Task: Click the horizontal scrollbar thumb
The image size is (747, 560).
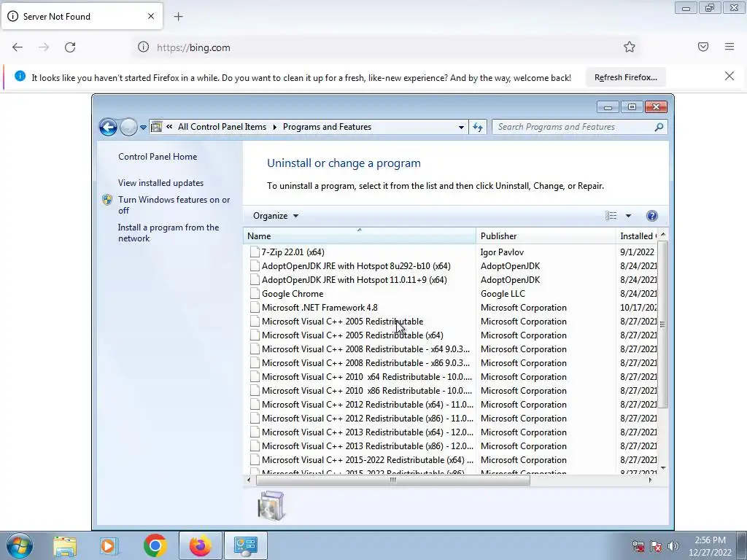Action: coord(393,480)
